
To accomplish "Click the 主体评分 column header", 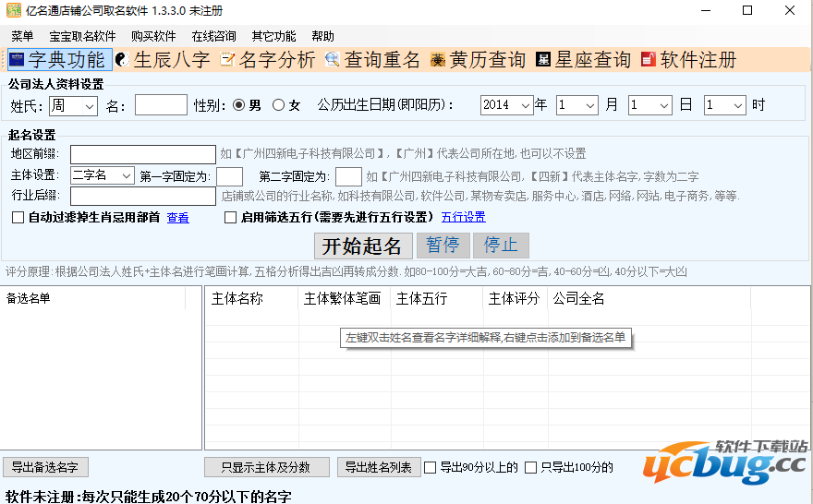I will (x=516, y=298).
